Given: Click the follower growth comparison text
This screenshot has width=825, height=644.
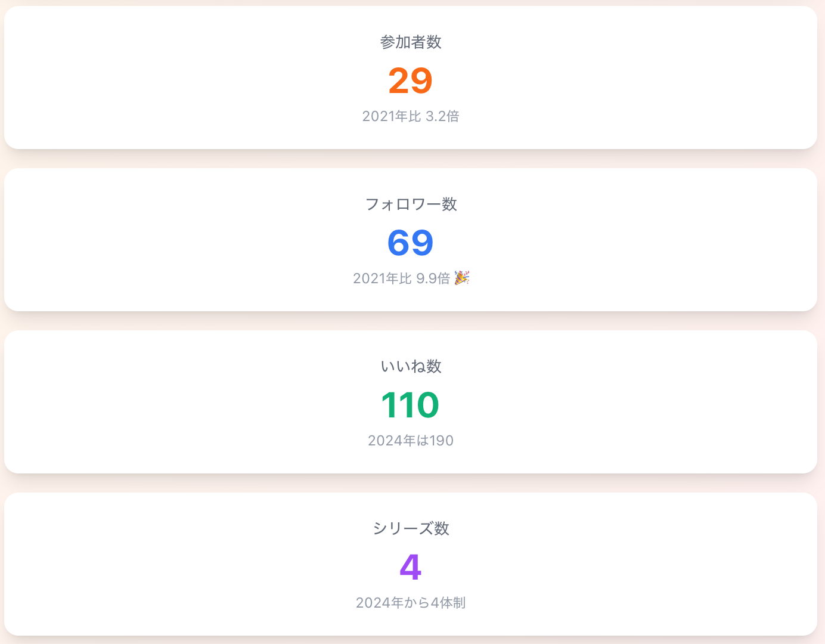Looking at the screenshot, I should pos(401,278).
